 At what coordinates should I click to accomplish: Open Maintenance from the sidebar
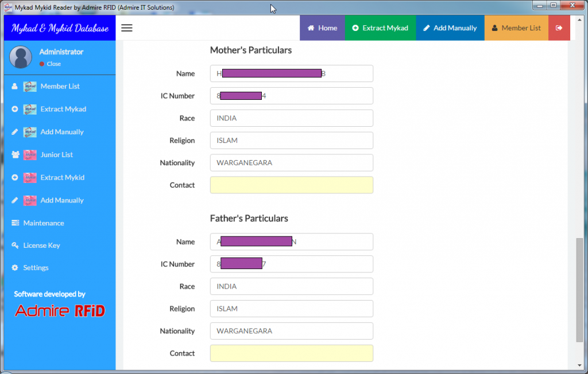(x=43, y=223)
